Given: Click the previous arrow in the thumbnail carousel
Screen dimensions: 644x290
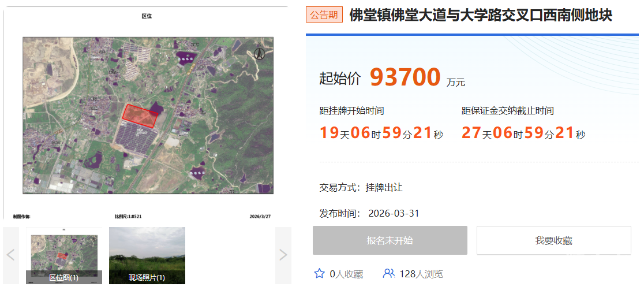Looking at the screenshot, I should [x=10, y=255].
